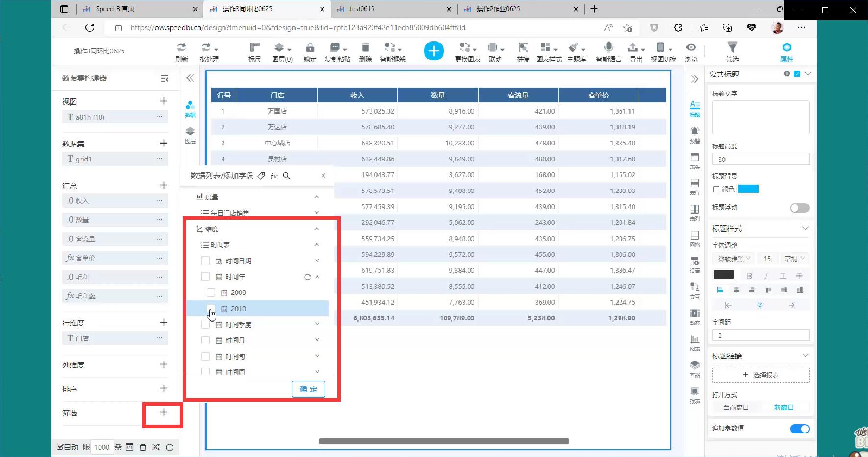
Task: Collapse the 维度 section
Action: 317,229
